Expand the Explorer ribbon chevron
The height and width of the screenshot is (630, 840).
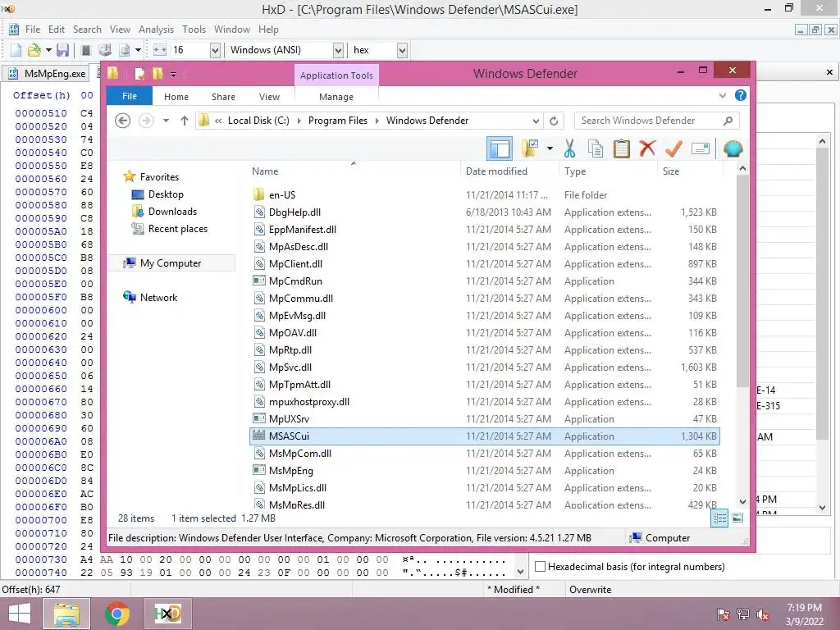722,95
